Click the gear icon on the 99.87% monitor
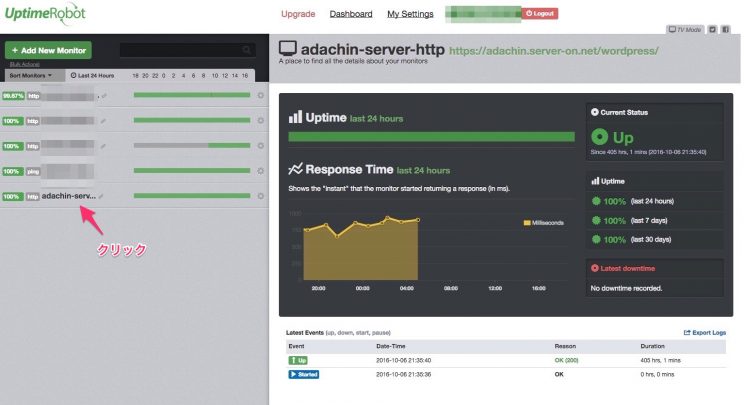The width and height of the screenshot is (744, 405). pos(259,96)
